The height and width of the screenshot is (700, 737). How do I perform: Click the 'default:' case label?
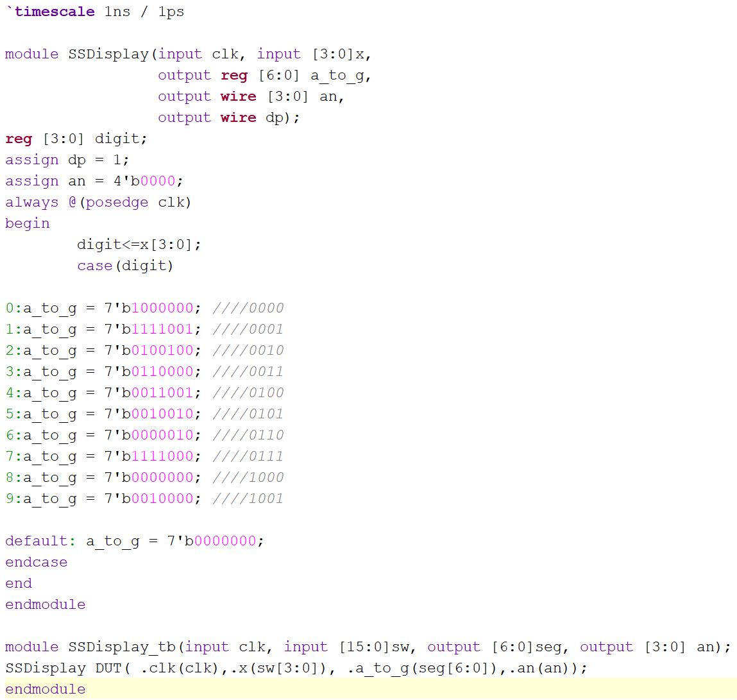(40, 541)
